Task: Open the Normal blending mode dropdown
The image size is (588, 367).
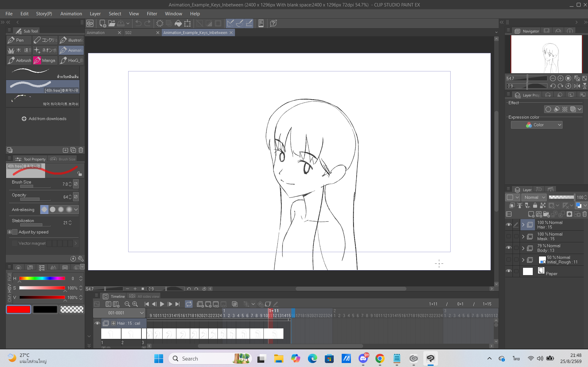Action: click(534, 197)
